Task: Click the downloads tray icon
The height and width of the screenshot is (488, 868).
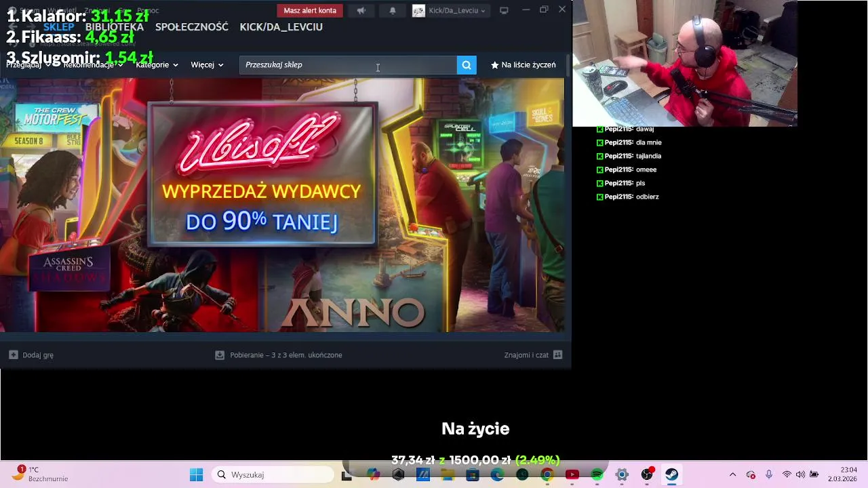Action: (220, 354)
